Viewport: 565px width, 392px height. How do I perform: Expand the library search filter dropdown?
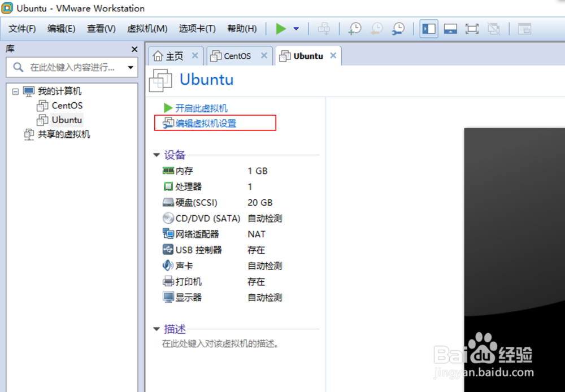tap(131, 67)
